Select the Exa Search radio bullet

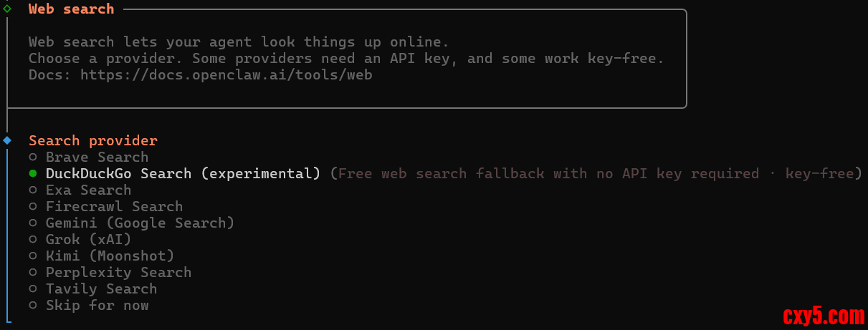33,190
